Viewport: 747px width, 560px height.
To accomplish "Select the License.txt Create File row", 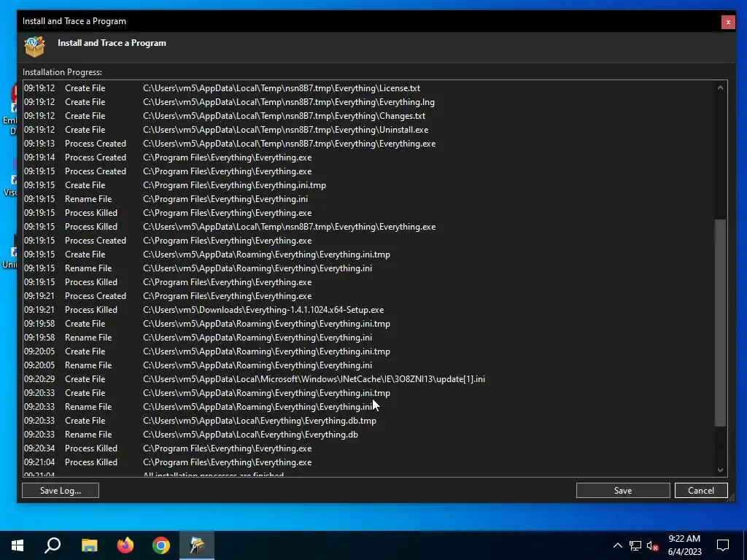I will tap(368, 88).
